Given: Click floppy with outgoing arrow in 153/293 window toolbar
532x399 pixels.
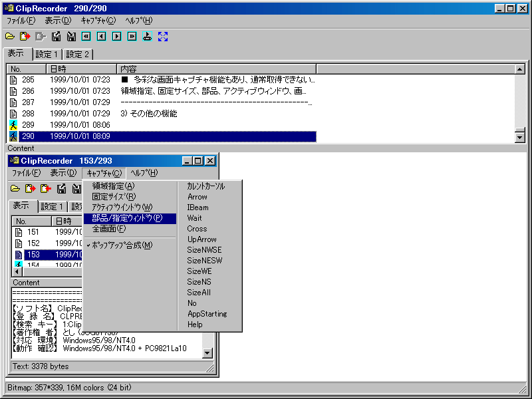Looking at the screenshot, I should pyautogui.click(x=61, y=189).
